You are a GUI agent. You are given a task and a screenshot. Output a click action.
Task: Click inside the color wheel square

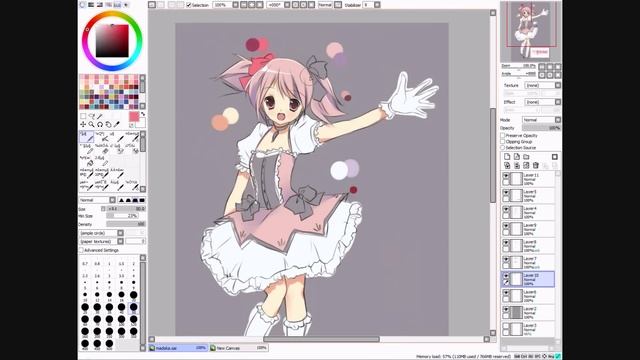[112, 41]
